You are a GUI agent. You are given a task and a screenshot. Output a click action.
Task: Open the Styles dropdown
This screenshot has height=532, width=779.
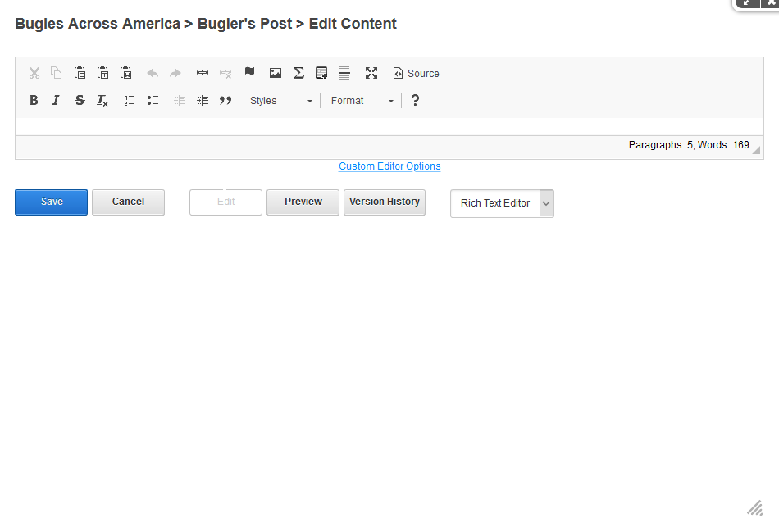280,101
